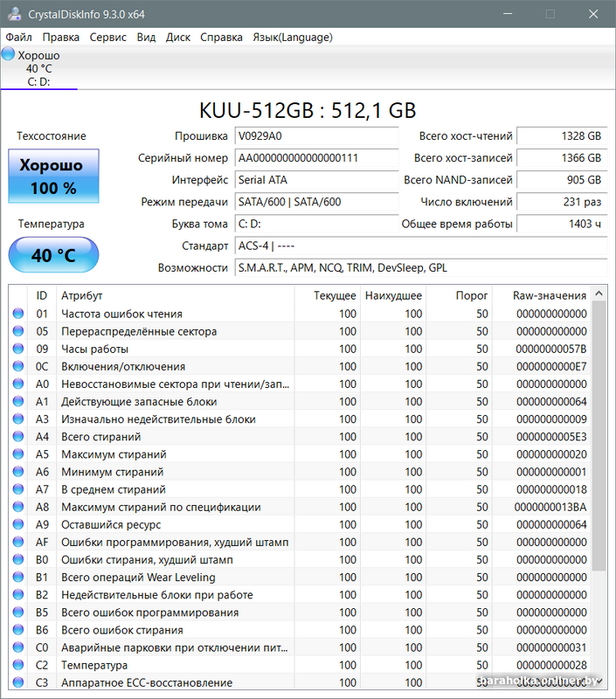Click status icon of row 09 Часы работы

(18, 349)
